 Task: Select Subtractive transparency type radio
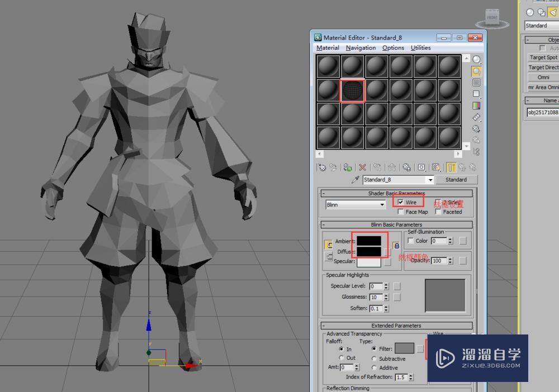[x=374, y=358]
